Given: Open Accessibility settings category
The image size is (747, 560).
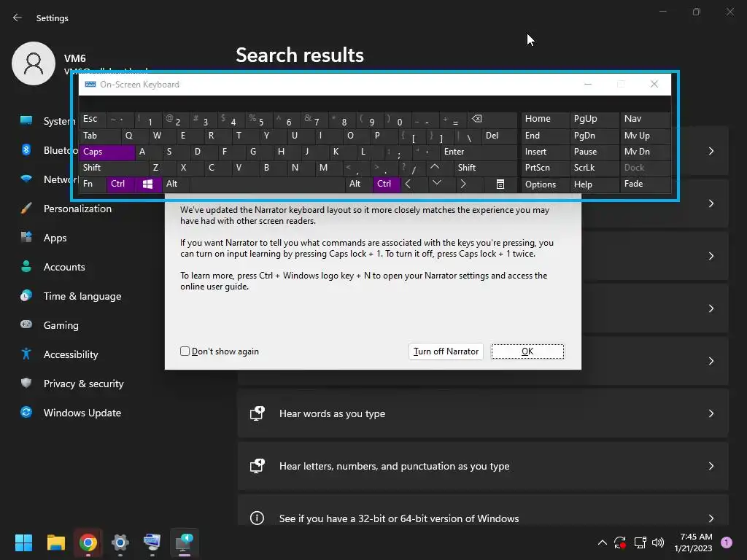Looking at the screenshot, I should coord(71,354).
